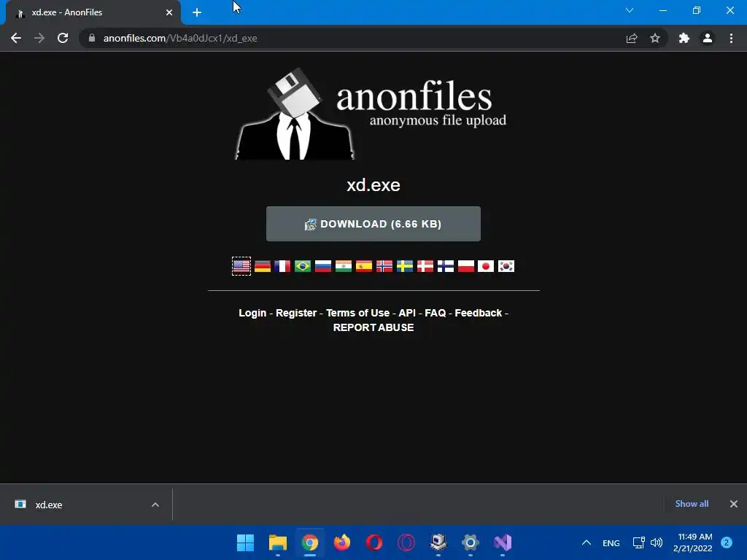Open the Windows Start menu
This screenshot has height=560, width=747.
click(x=245, y=542)
